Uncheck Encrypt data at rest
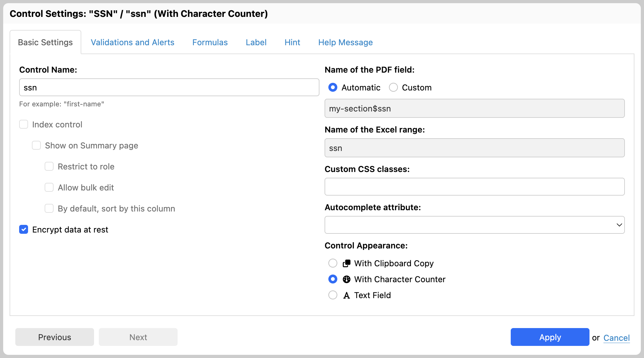Image resolution: width=644 pixels, height=358 pixels. point(24,229)
